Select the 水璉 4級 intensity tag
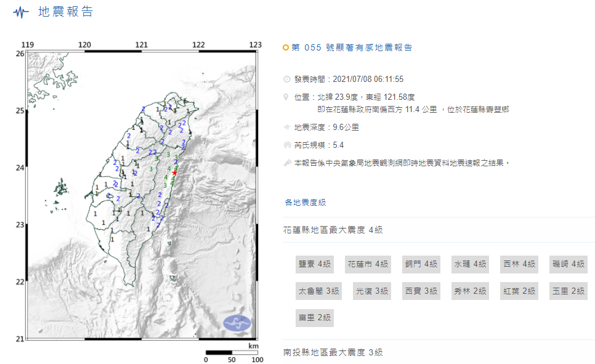This screenshot has width=595, height=364. click(470, 264)
